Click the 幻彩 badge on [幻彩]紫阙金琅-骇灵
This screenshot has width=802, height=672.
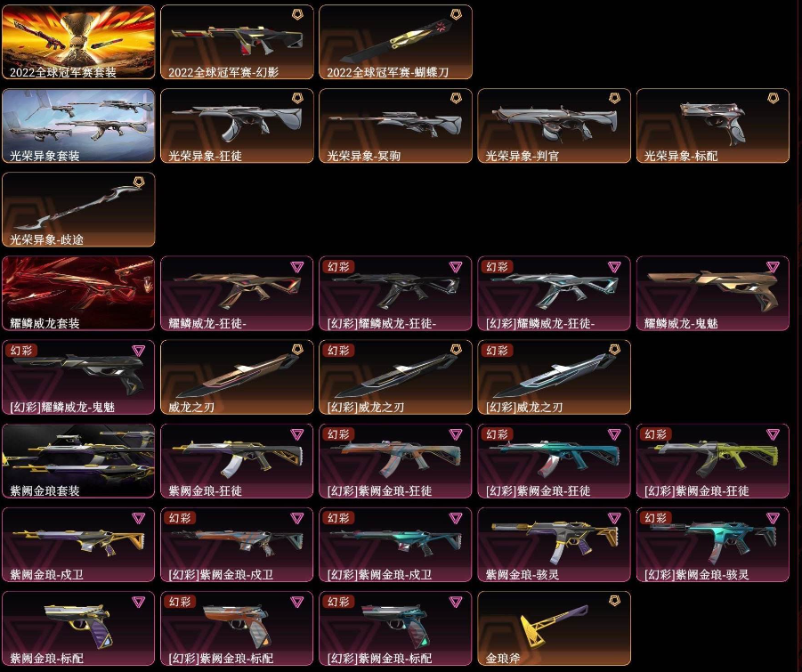[655, 518]
